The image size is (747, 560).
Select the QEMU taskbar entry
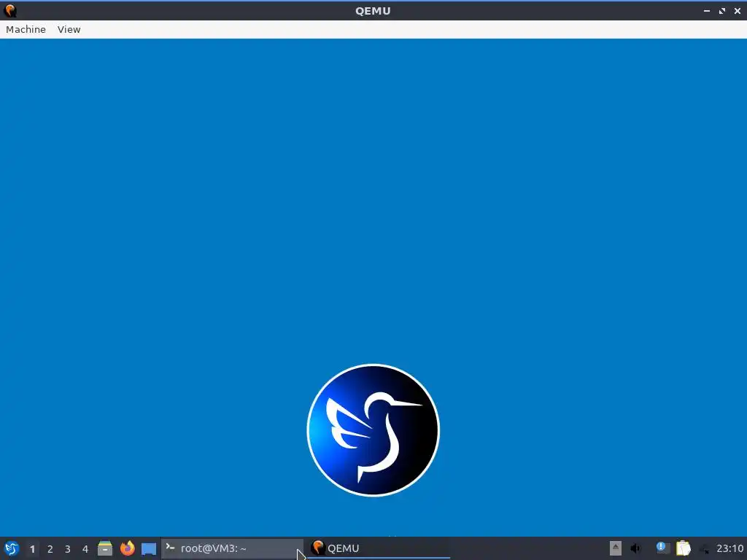pos(379,548)
